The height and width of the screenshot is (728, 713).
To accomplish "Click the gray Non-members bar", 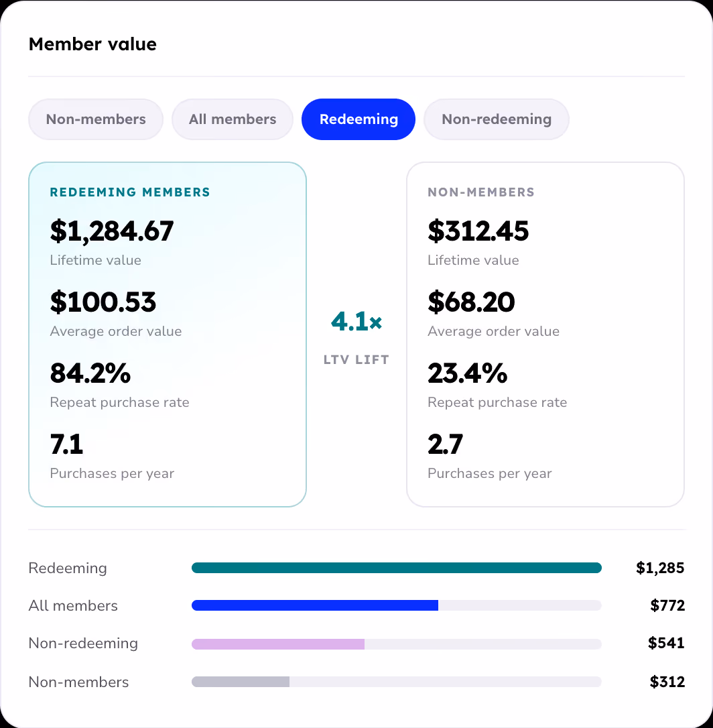I will click(x=241, y=682).
